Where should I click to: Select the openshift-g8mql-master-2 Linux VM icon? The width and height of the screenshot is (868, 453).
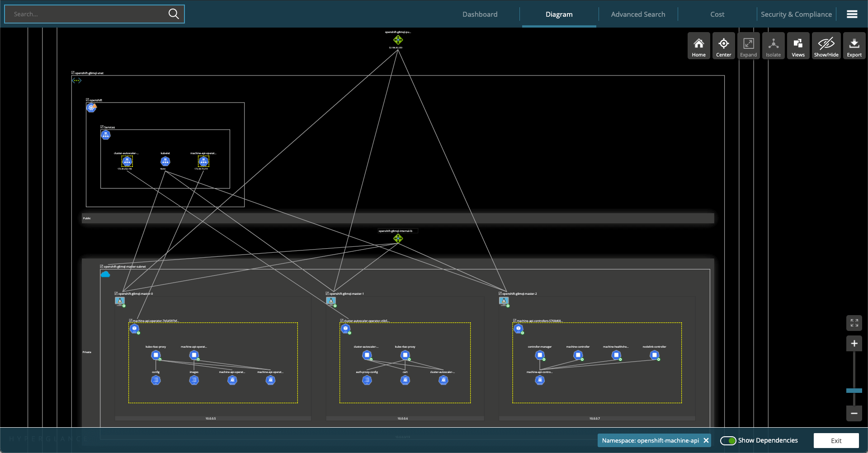pos(504,302)
